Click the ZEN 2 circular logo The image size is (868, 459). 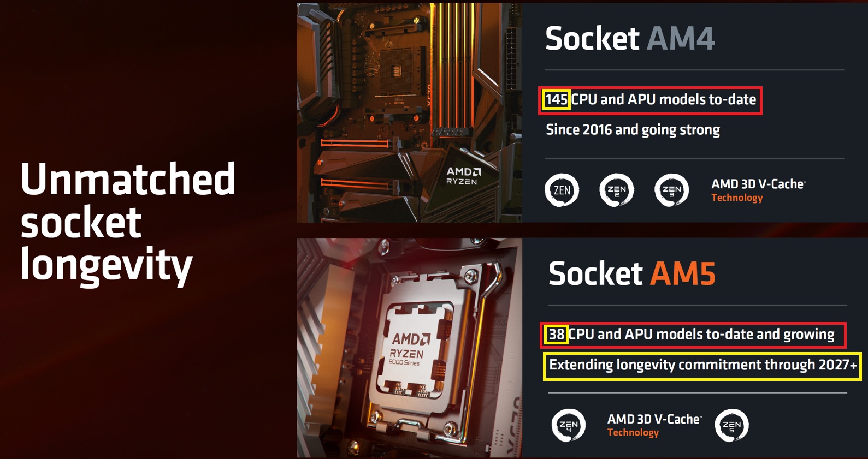pos(617,190)
